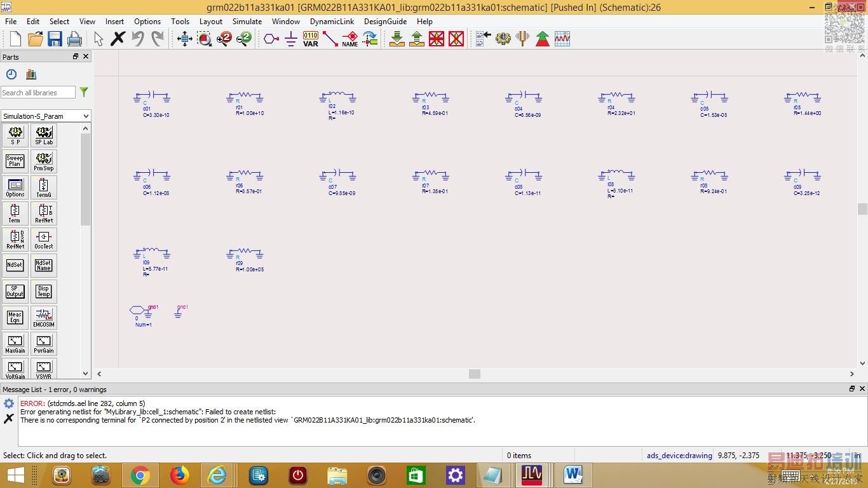Open the data display waveform window icon

[562, 39]
